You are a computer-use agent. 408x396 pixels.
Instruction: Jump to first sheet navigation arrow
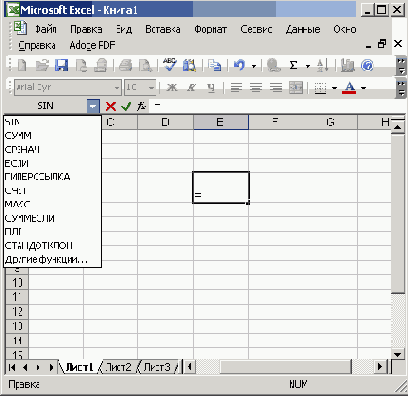click(12, 367)
